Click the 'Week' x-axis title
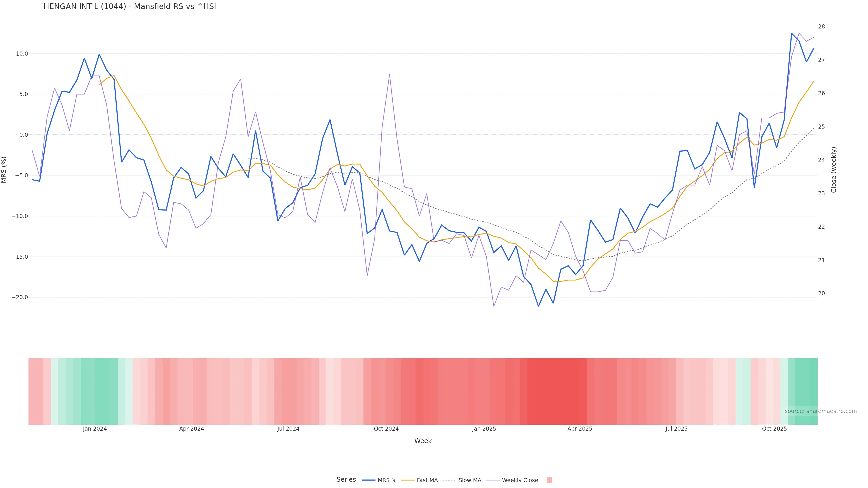 [423, 441]
